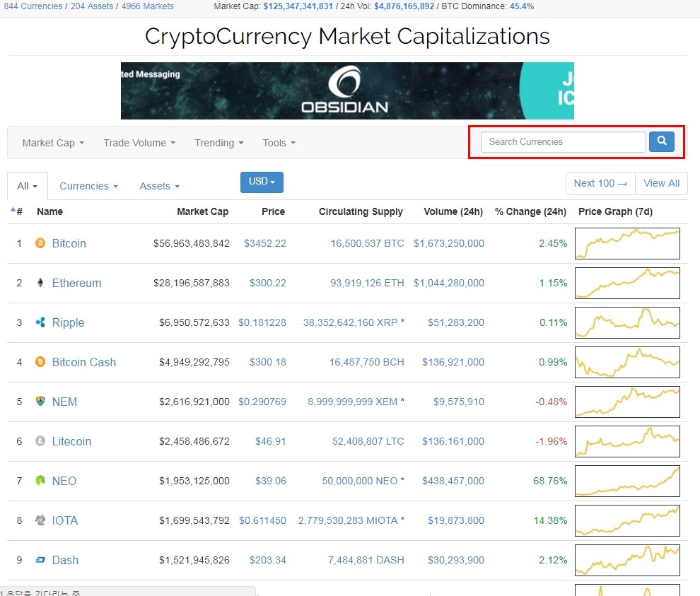
Task: Open the Ripple coin page link
Action: (68, 323)
